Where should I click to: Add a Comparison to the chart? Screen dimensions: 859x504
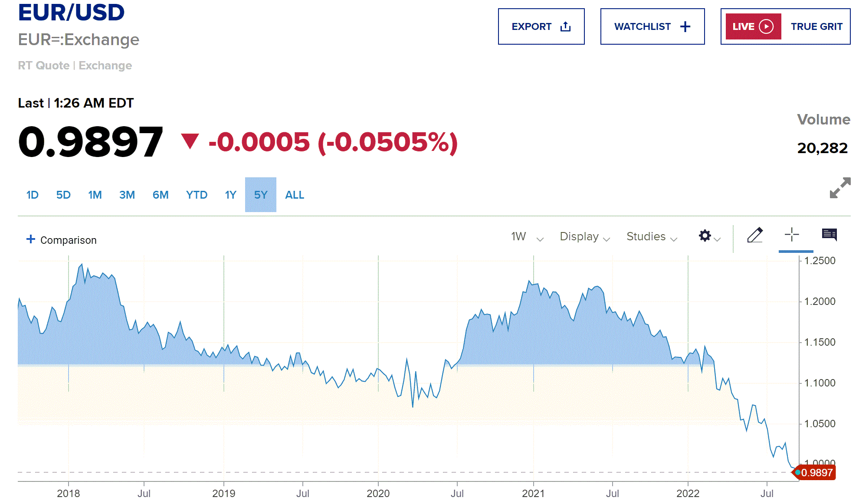coord(62,240)
